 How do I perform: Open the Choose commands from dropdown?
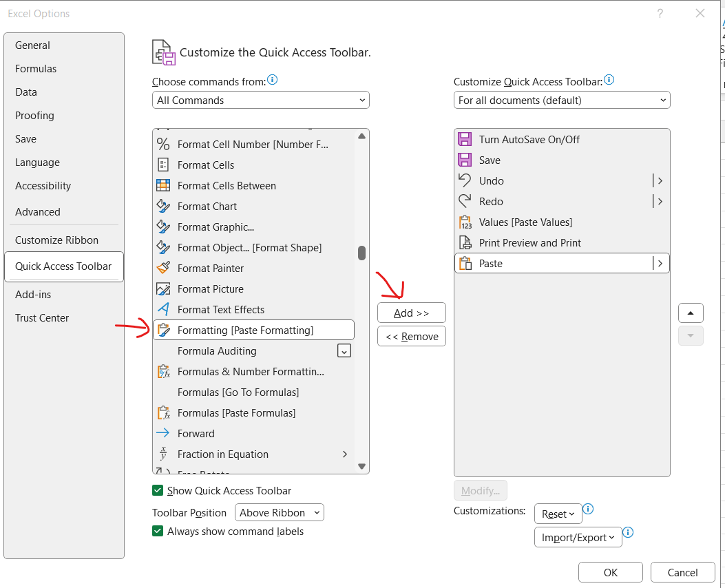(261, 100)
